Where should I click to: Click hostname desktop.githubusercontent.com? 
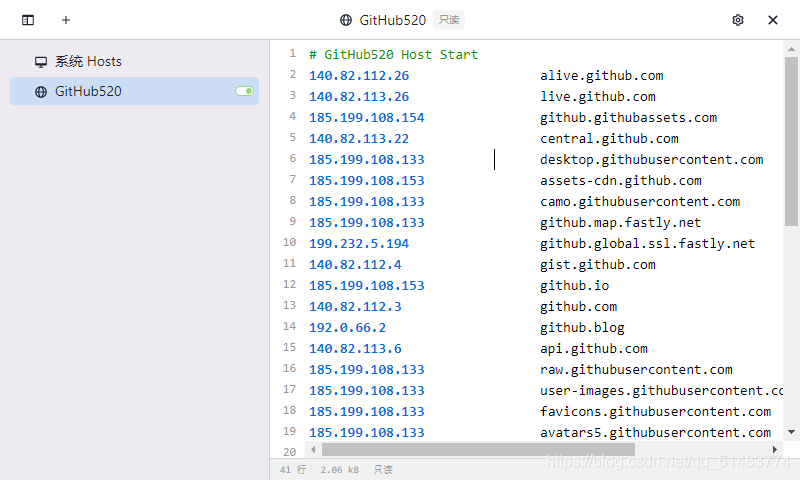pos(652,159)
